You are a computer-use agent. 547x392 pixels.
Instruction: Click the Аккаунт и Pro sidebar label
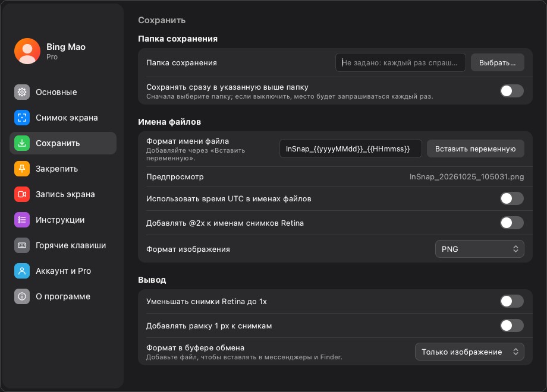coord(63,271)
